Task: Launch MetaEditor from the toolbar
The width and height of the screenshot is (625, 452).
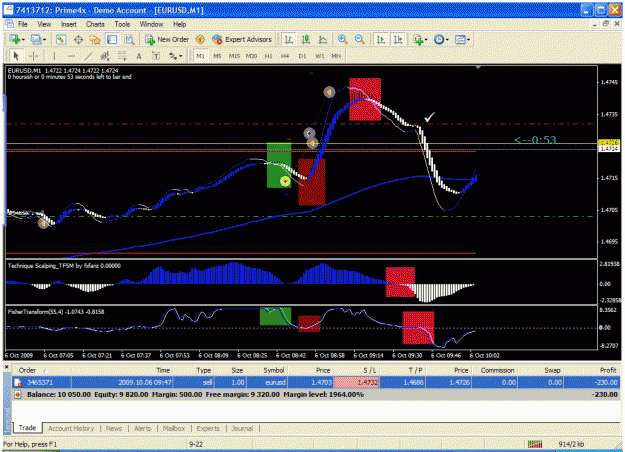Action: tap(200, 39)
